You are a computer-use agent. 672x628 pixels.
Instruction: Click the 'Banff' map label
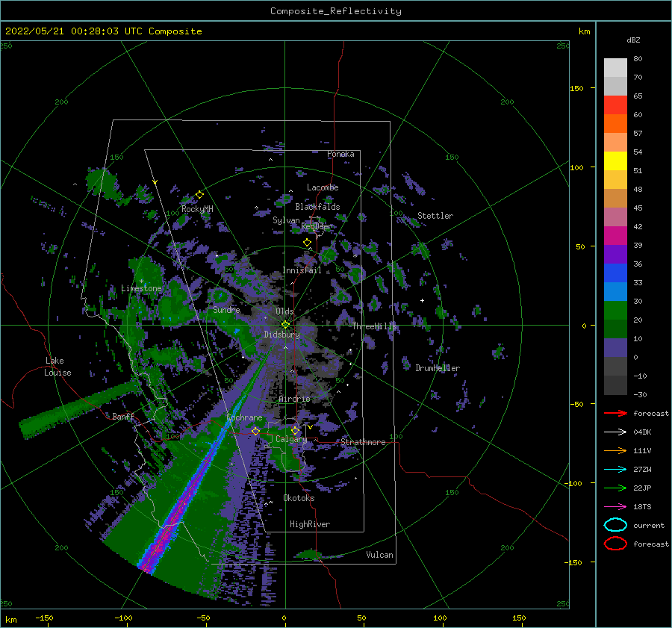[x=123, y=417]
